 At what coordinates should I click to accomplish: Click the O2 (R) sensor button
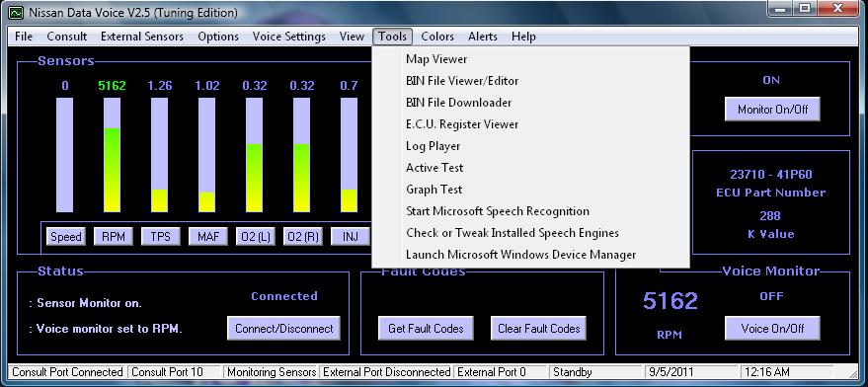(x=302, y=237)
